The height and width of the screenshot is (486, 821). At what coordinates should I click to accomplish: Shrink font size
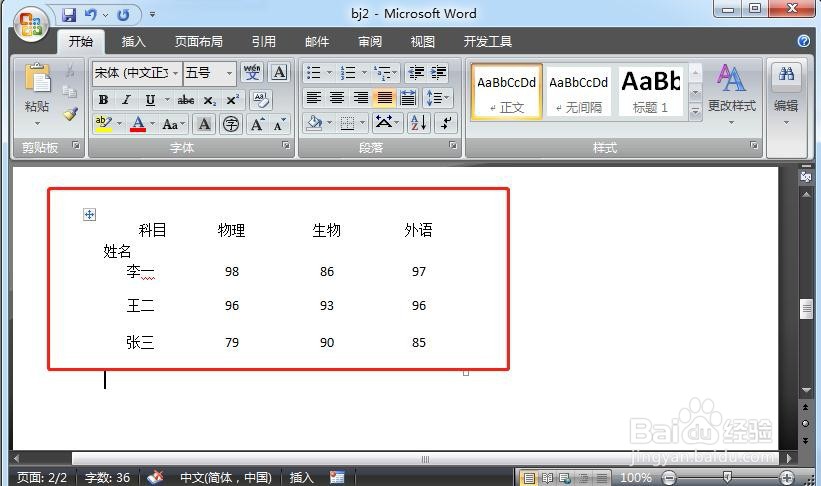click(280, 124)
